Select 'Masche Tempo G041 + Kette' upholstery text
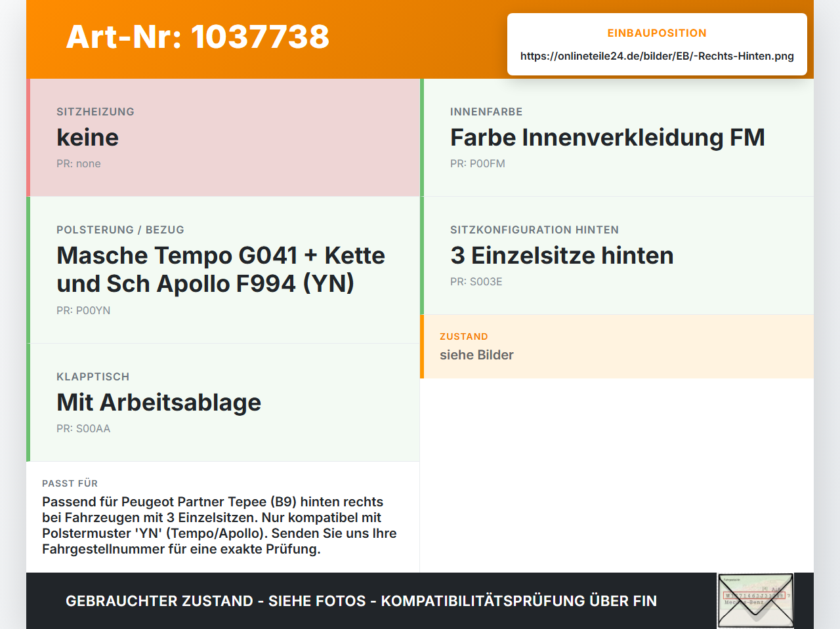The image size is (840, 629). [220, 270]
